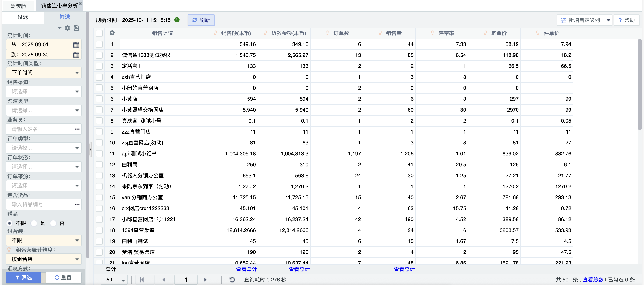Click the green refresh time info icon
This screenshot has width=644, height=285.
[x=177, y=20]
